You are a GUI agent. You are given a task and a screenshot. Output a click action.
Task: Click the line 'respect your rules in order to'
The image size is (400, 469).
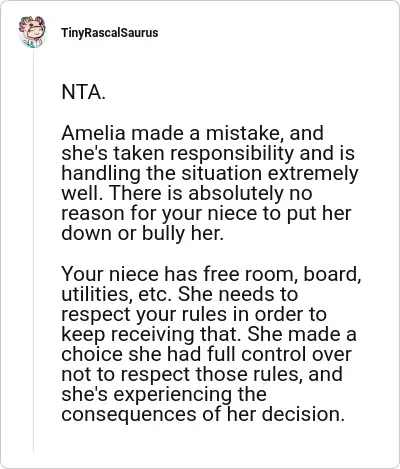[194, 314]
